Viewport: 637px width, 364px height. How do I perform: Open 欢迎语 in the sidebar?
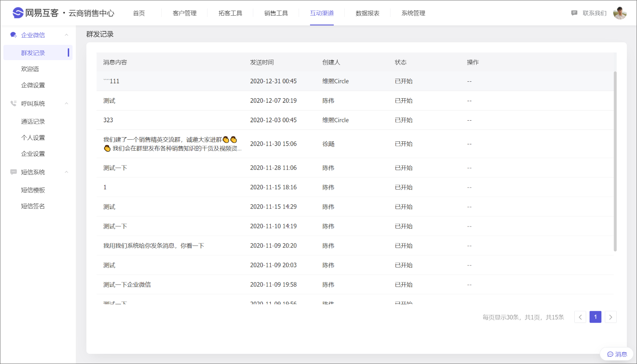pyautogui.click(x=30, y=69)
